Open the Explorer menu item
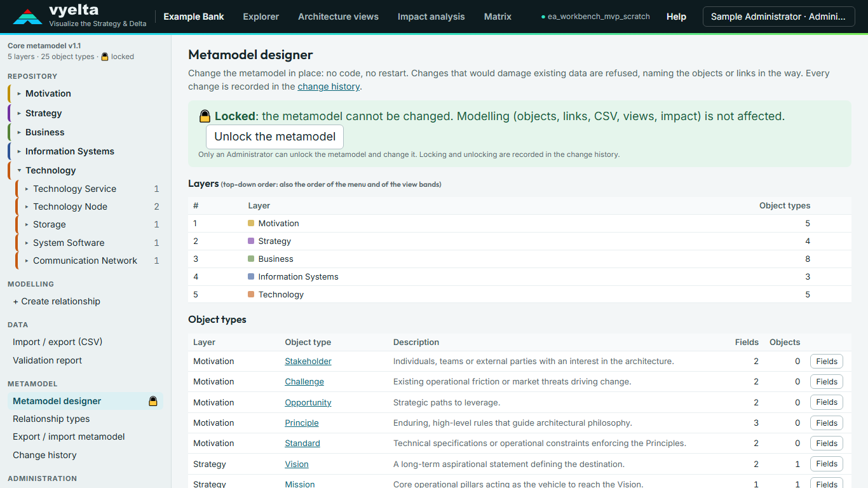 (261, 17)
